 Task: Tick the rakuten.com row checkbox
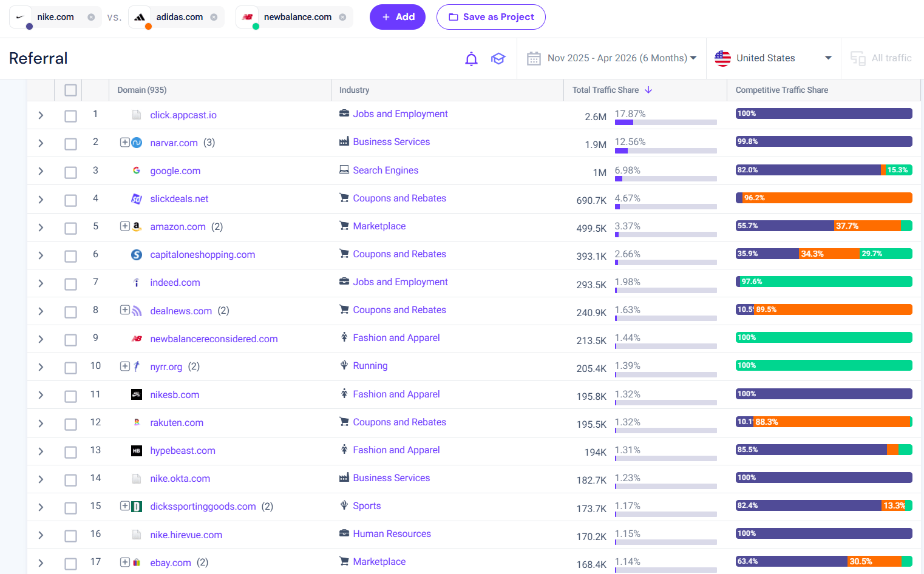(71, 424)
